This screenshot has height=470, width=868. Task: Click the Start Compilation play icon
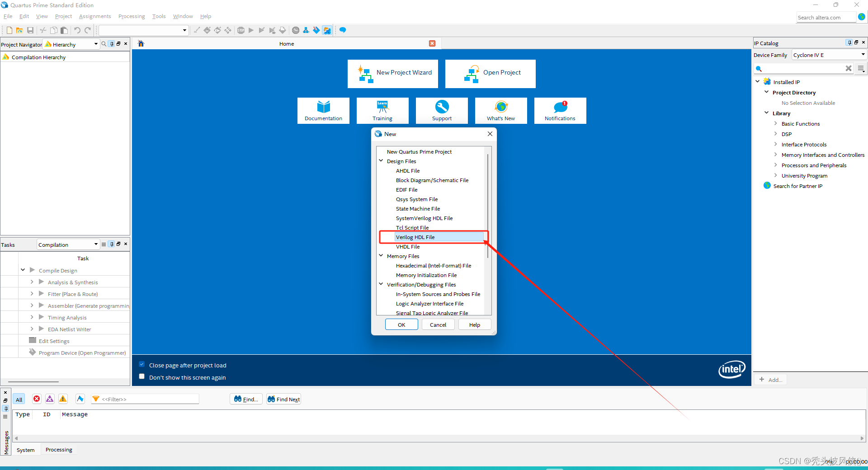(x=251, y=30)
